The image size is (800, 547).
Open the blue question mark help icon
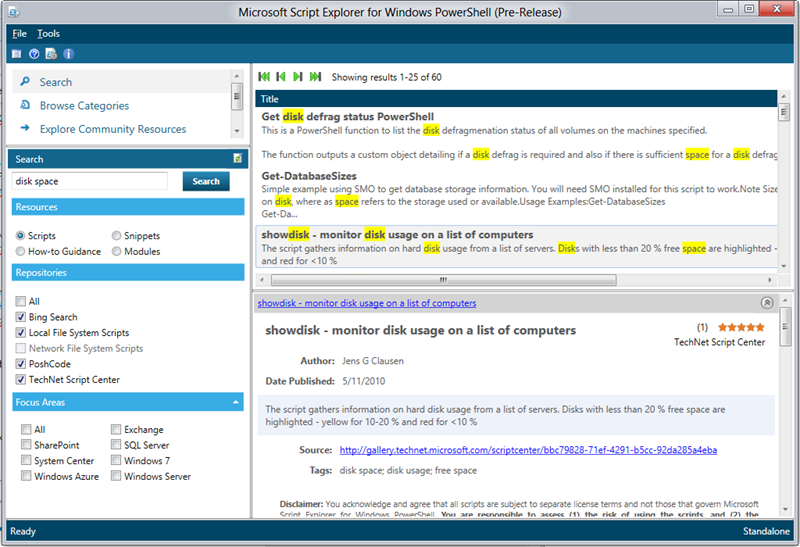pos(34,54)
